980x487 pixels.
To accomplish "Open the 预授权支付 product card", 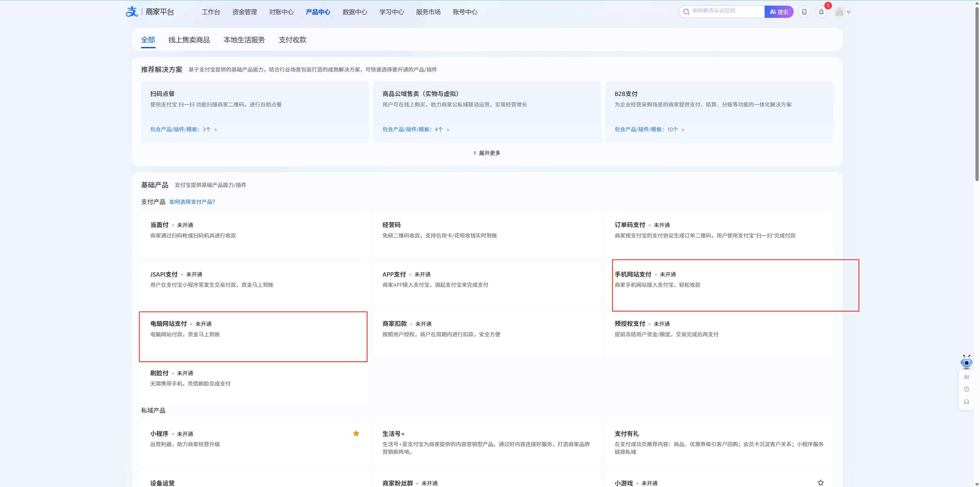I will tap(719, 334).
